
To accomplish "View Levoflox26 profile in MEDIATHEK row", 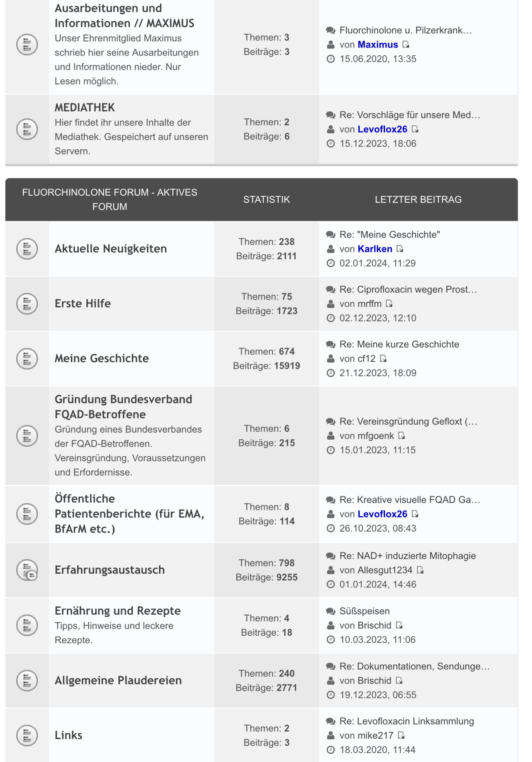I will point(382,129).
